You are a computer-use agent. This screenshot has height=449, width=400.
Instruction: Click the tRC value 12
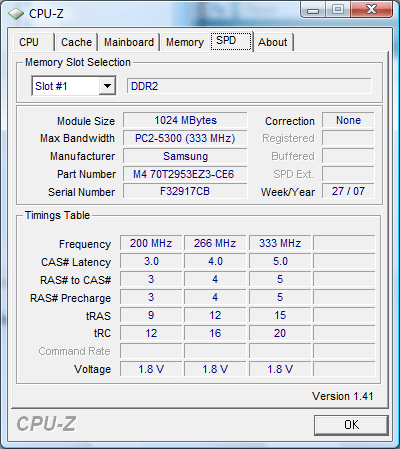(151, 333)
